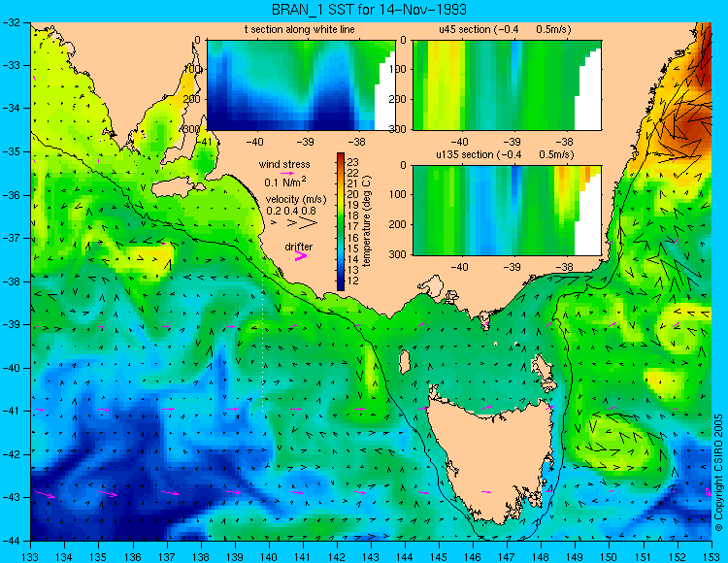
Task: Click the -32 latitude axis label
Action: pos(11,21)
